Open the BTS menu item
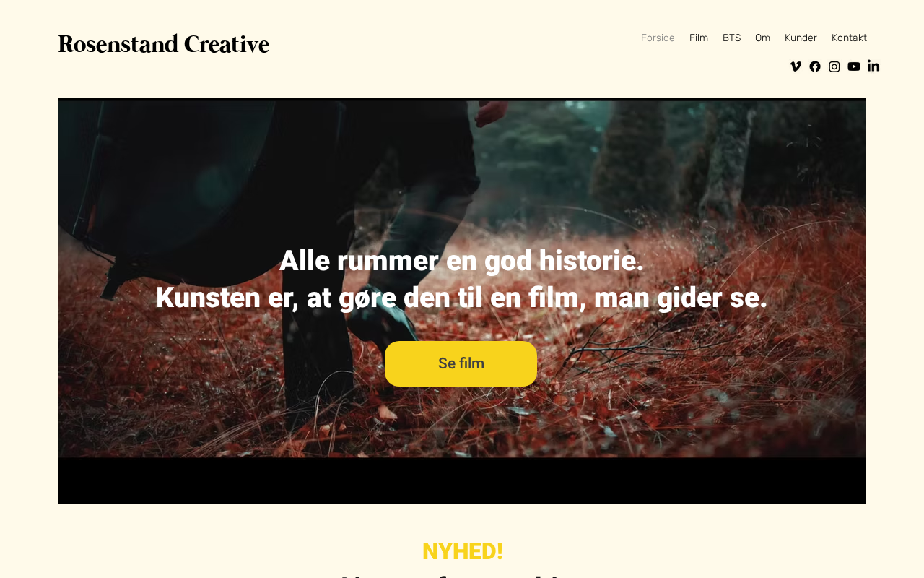Viewport: 924px width, 578px height. tap(731, 38)
